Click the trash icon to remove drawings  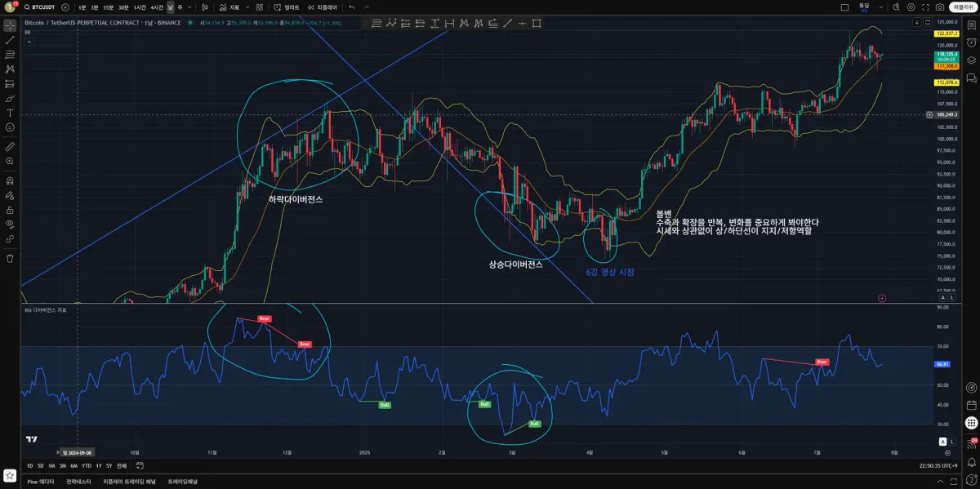(10, 258)
